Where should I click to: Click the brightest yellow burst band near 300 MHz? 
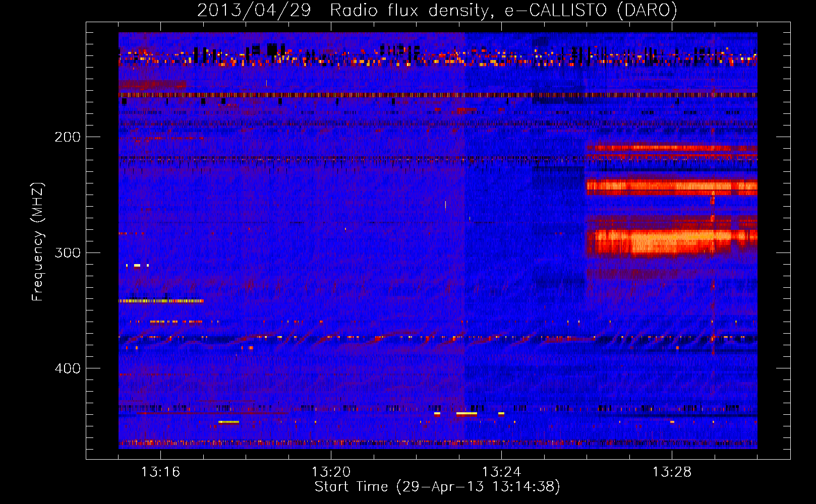[671, 241]
